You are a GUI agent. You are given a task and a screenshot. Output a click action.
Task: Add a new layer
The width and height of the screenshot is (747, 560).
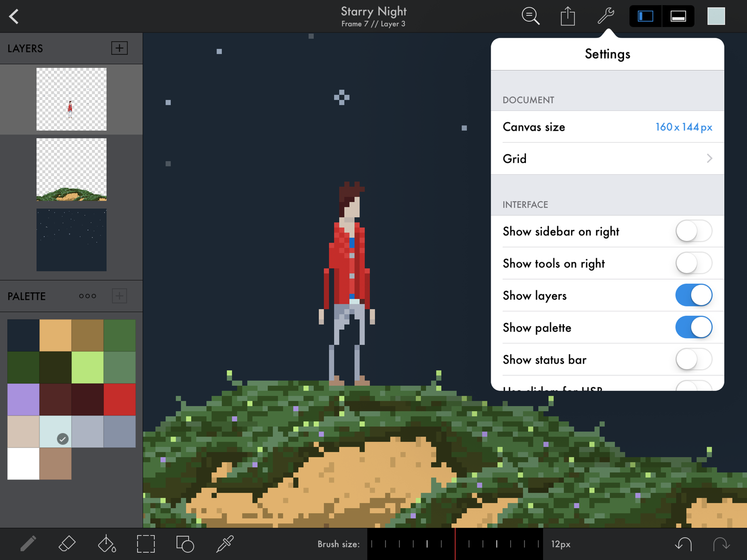(119, 48)
